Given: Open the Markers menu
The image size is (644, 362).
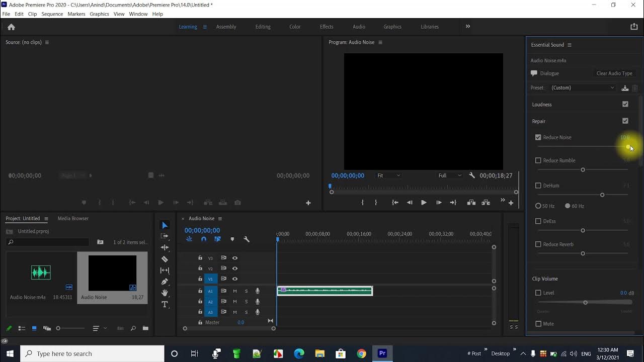Looking at the screenshot, I should (76, 14).
